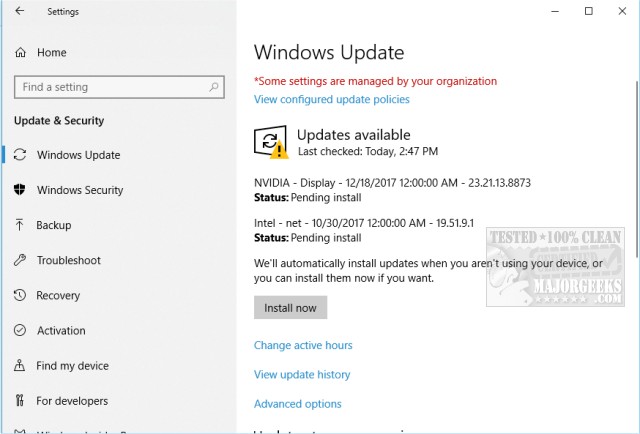Open the Home settings page
The height and width of the screenshot is (434, 640).
(x=52, y=52)
